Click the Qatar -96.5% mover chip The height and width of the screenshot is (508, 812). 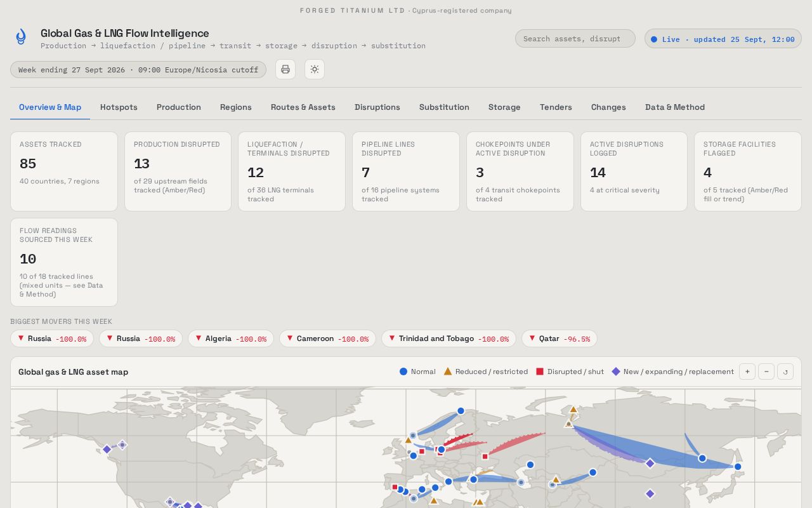560,338
